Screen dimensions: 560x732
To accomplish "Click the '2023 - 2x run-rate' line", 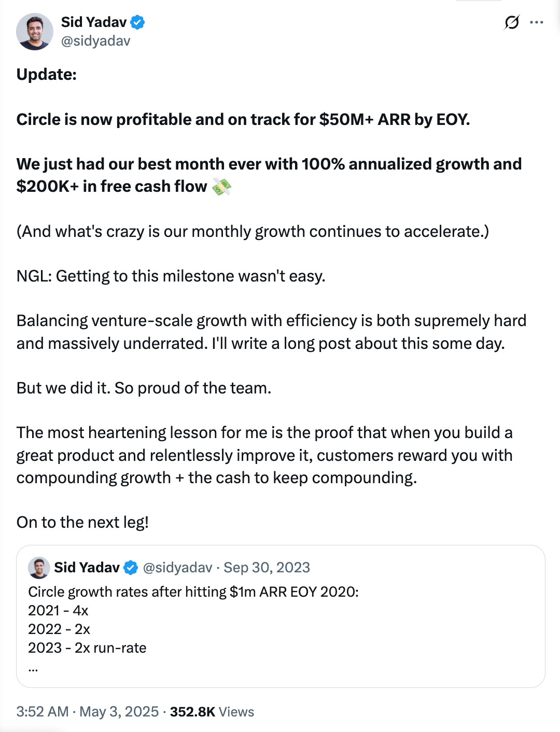I will [x=87, y=648].
